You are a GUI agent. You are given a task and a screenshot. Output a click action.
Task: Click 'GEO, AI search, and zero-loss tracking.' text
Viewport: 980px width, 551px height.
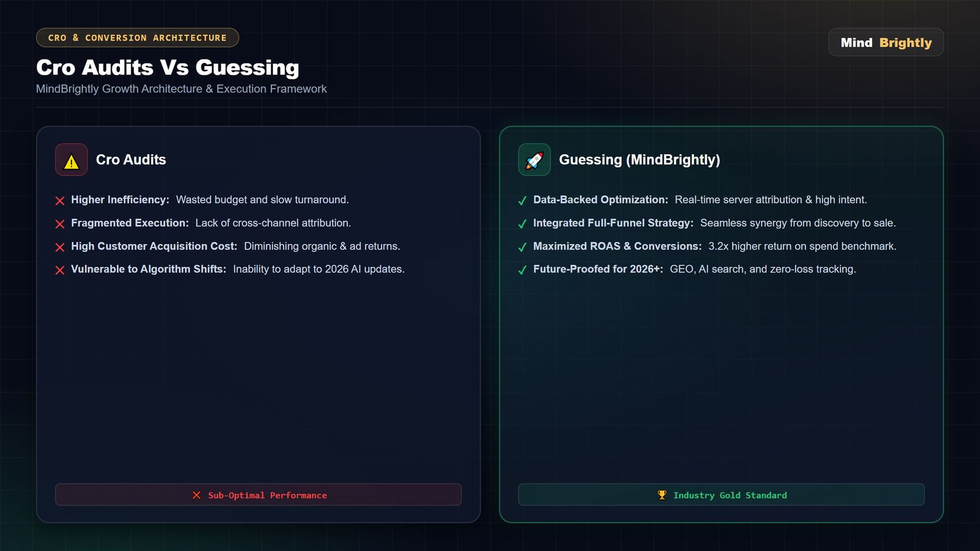click(763, 269)
